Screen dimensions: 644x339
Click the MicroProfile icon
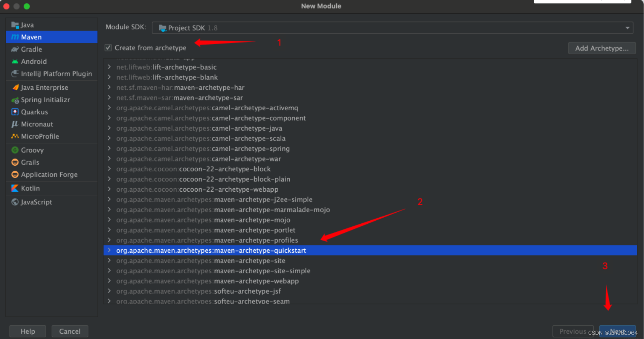pyautogui.click(x=15, y=136)
